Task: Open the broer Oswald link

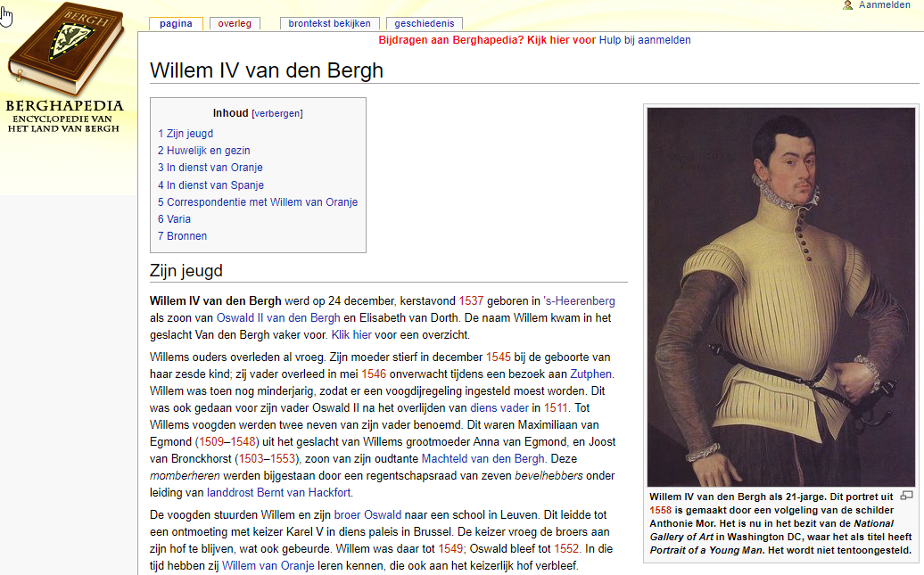Action: [x=367, y=515]
